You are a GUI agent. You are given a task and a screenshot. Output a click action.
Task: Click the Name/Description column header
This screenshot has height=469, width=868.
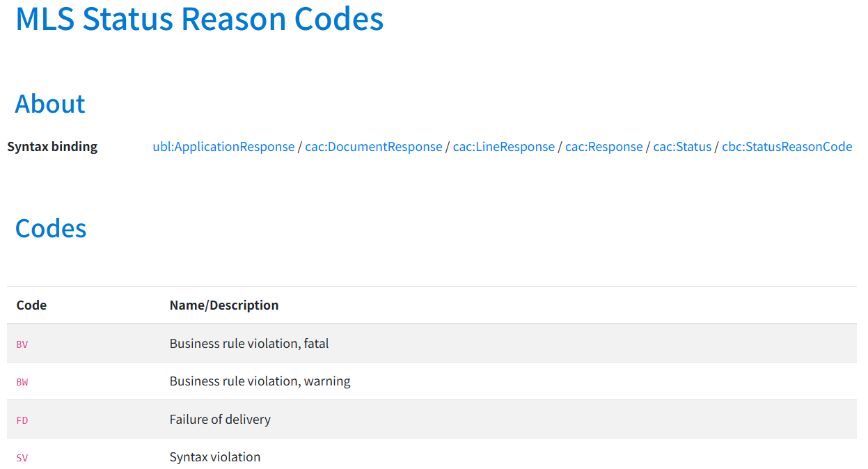click(224, 305)
